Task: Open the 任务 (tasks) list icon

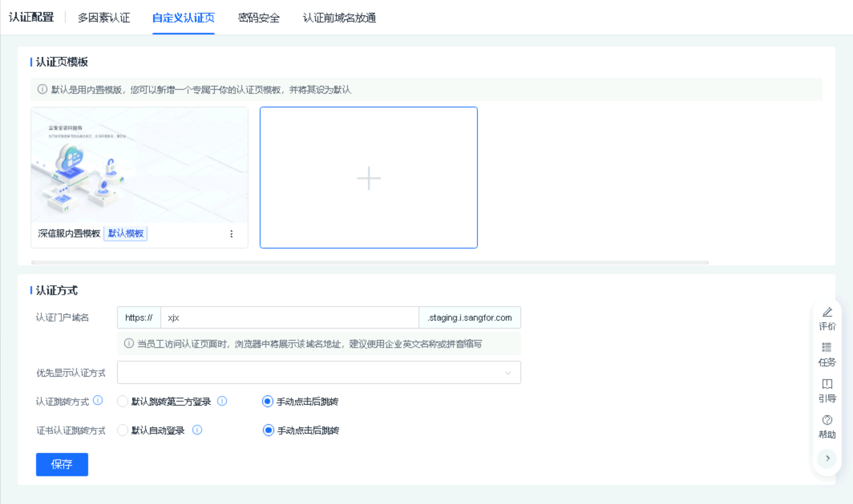Action: (827, 348)
